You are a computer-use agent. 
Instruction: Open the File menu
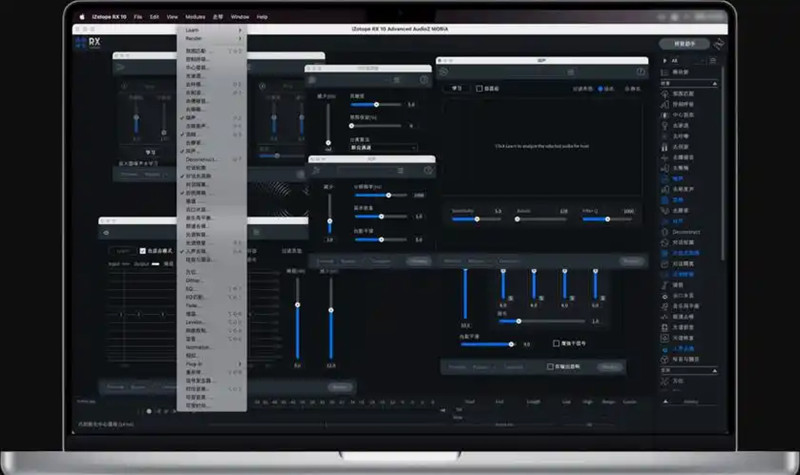coord(138,17)
